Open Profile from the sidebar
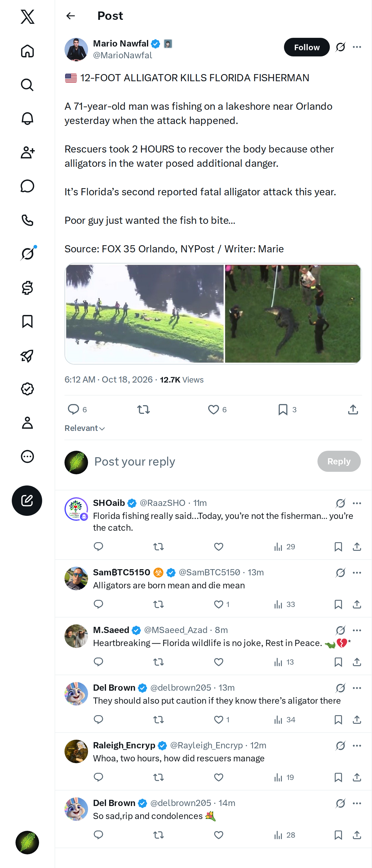 (27, 423)
